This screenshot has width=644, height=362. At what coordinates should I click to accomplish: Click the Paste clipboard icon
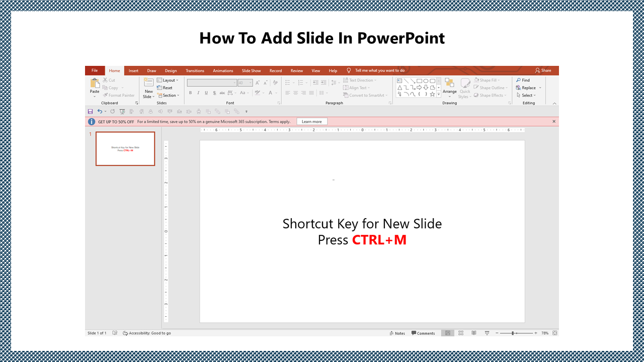95,83
